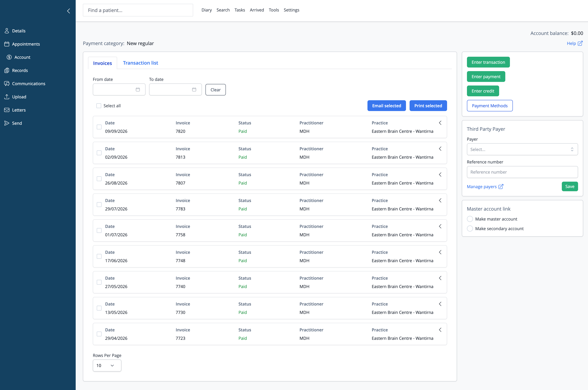Click the Details person icon in the sidebar
Viewport: 588px width, 390px height.
pyautogui.click(x=7, y=31)
